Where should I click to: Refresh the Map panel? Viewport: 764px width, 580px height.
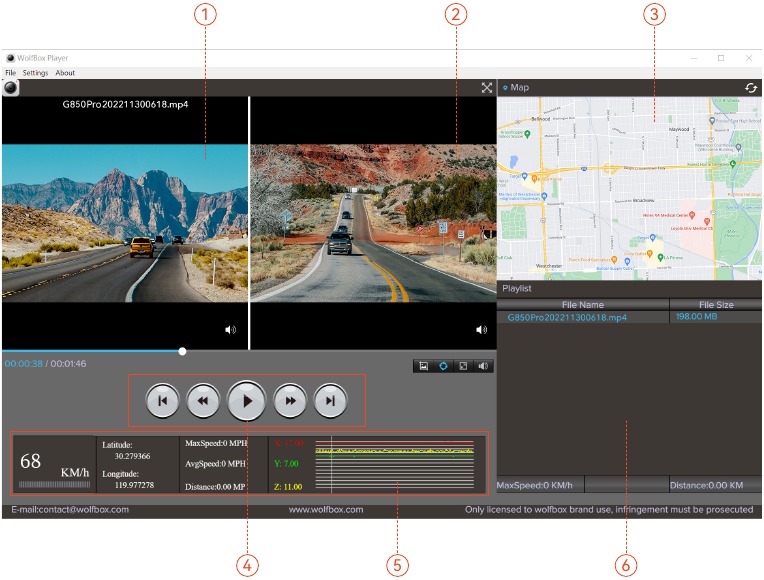coord(751,88)
